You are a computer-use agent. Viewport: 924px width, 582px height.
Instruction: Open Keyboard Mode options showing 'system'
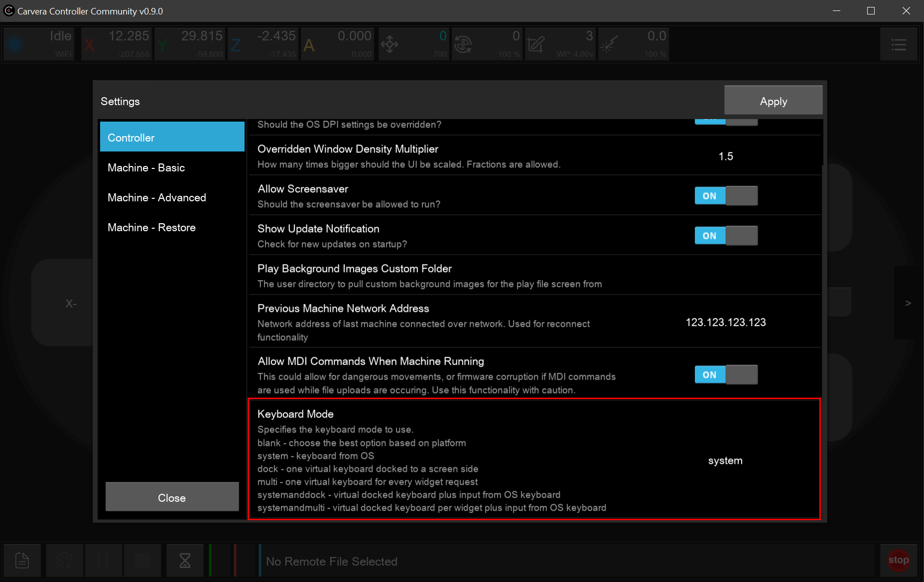click(725, 460)
